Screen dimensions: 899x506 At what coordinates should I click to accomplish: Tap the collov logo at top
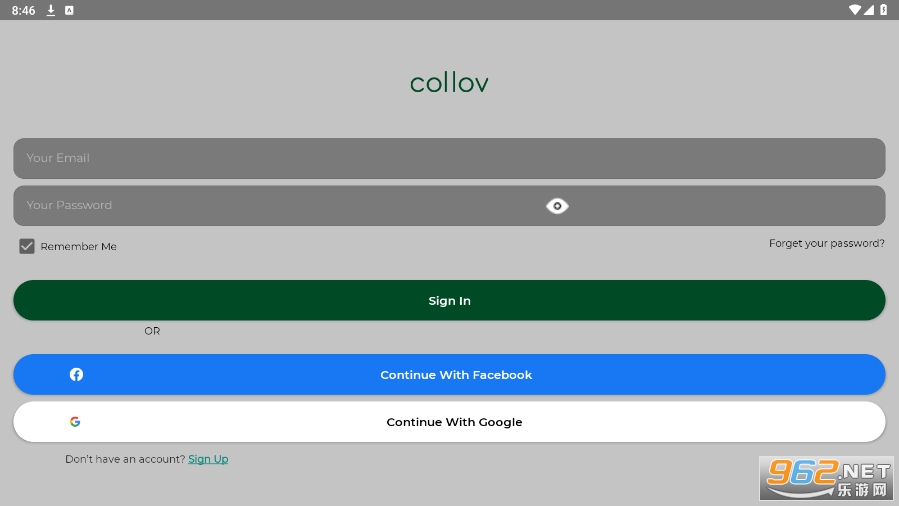(449, 82)
